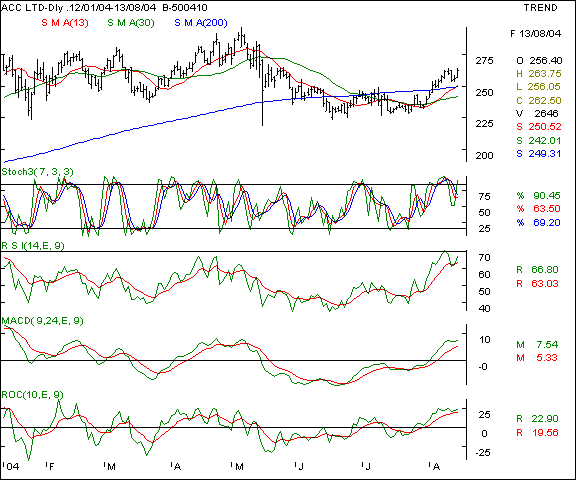The image size is (576, 480).
Task: Click the 'B-500410' code in the title
Action: 185,7
